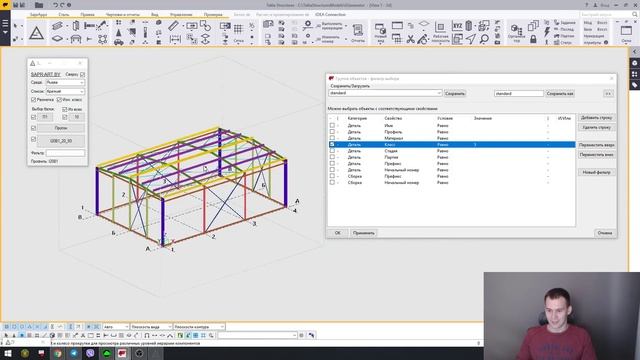Click the dimension measuring tool icon
The width and height of the screenshot is (640, 360).
pos(175,39)
